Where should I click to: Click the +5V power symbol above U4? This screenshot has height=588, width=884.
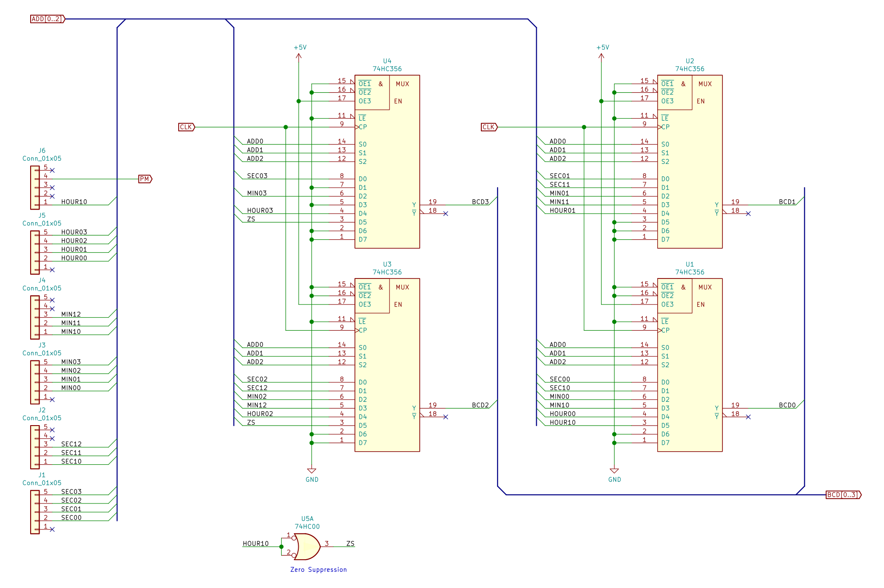coord(299,55)
